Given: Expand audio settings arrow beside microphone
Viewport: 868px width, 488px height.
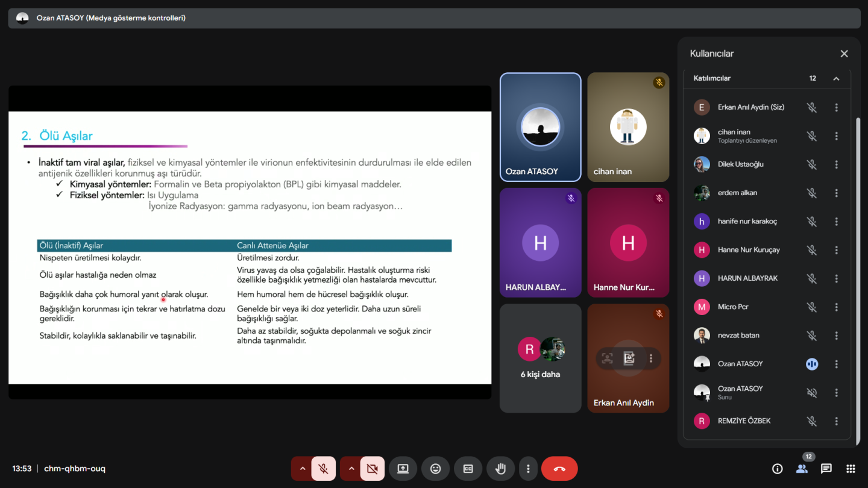Looking at the screenshot, I should (303, 469).
